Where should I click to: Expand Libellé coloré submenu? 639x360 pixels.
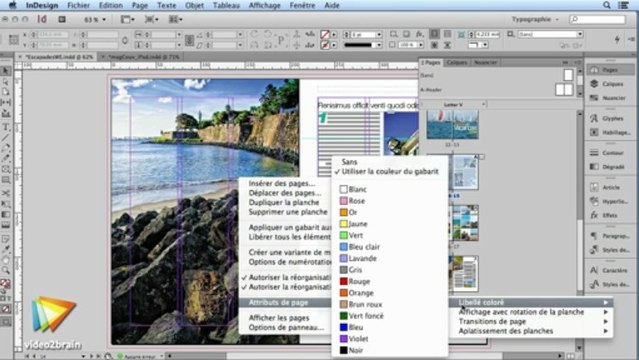click(531, 303)
